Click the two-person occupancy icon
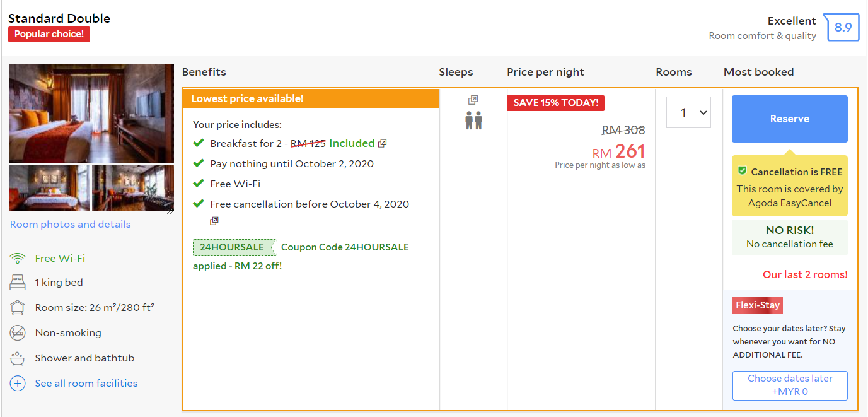 [x=473, y=120]
